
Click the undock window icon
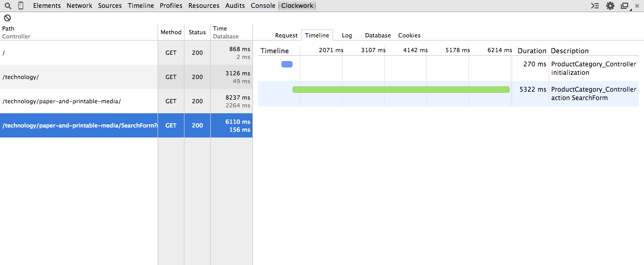point(625,6)
